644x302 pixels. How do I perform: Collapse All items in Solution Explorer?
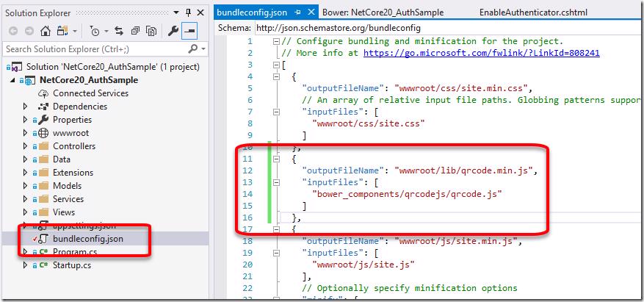(x=136, y=31)
